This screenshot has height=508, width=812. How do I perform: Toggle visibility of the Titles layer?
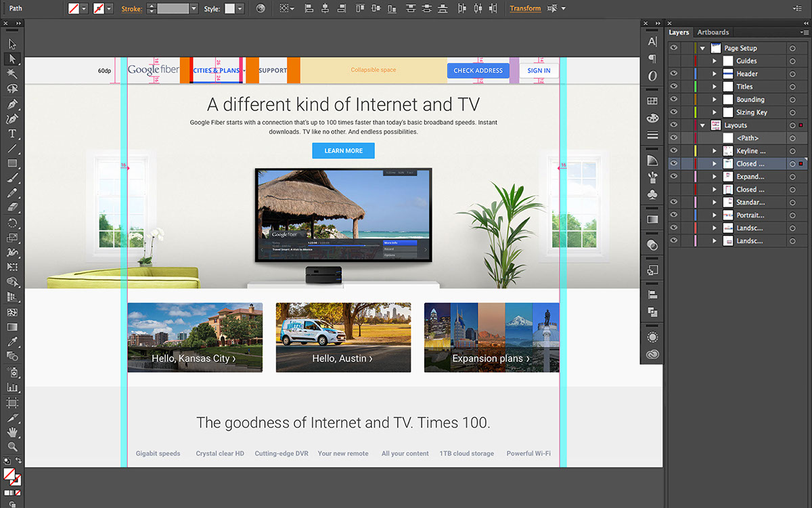point(673,87)
